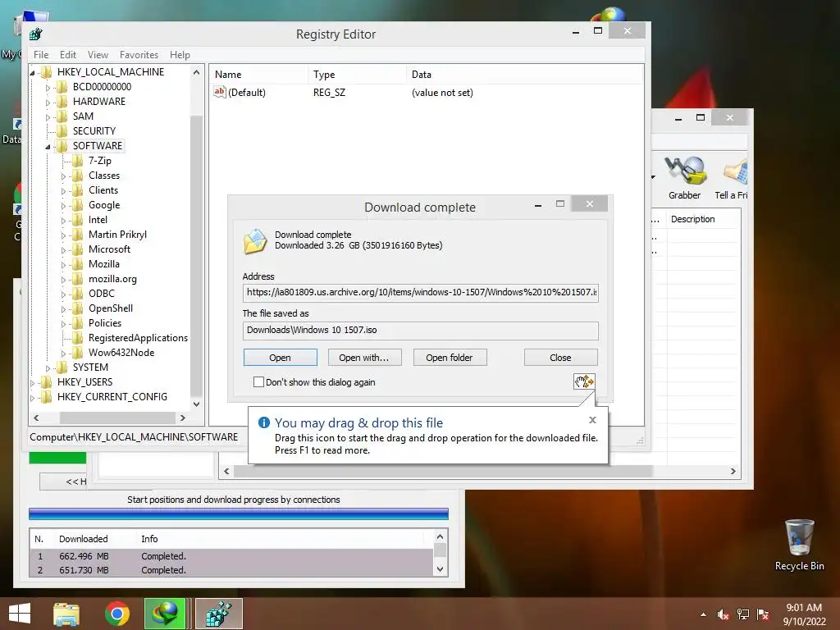840x630 pixels.
Task: Open the Help menu in Registry Editor
Action: 180,55
